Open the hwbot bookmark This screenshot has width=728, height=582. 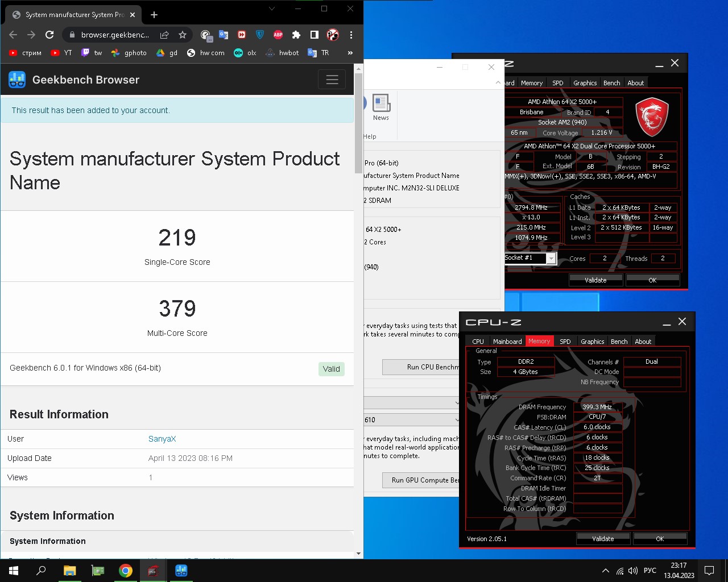point(283,53)
